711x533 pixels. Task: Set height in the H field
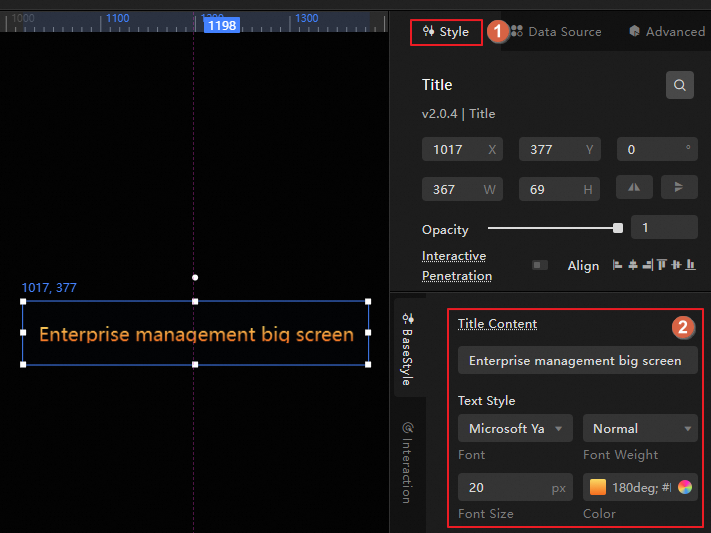point(560,189)
